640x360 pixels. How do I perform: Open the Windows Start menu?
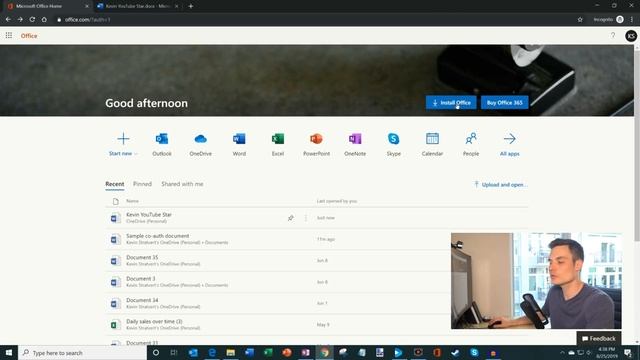[x=9, y=353]
